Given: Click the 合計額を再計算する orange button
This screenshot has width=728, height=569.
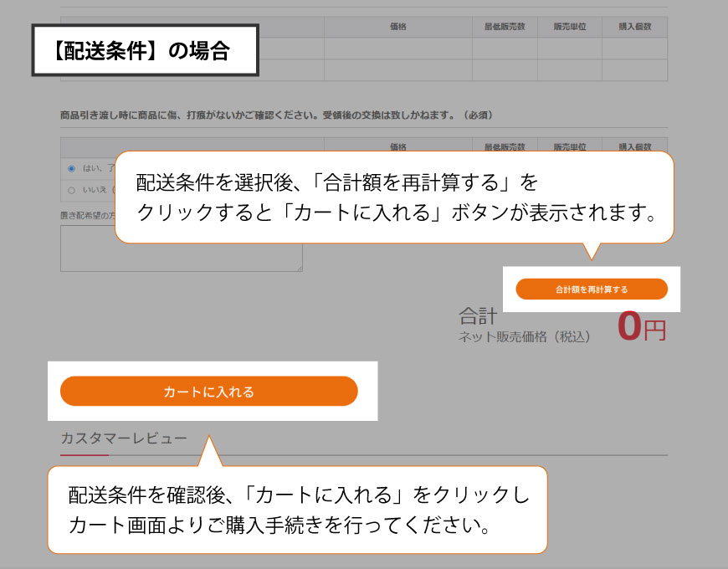Looking at the screenshot, I should tap(592, 290).
